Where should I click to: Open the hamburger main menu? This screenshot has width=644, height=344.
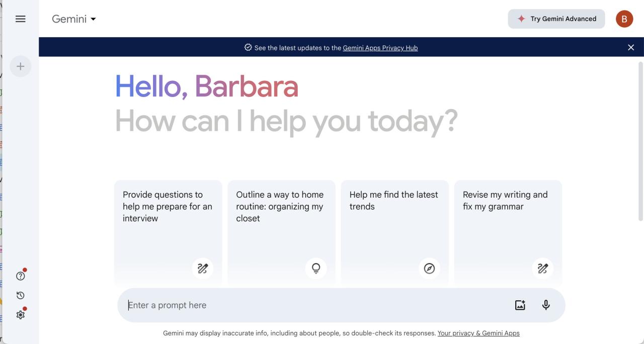(20, 19)
